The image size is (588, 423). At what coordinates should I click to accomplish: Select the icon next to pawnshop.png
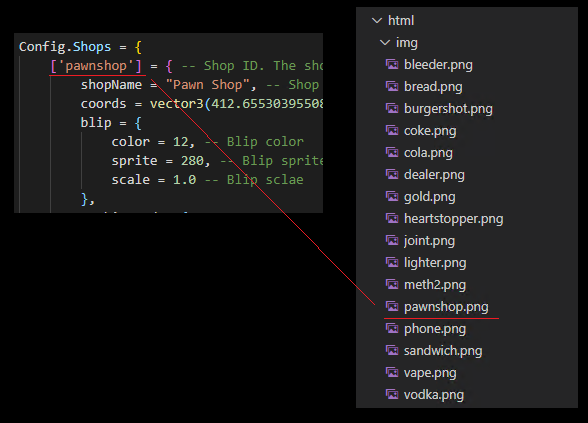[x=392, y=306]
